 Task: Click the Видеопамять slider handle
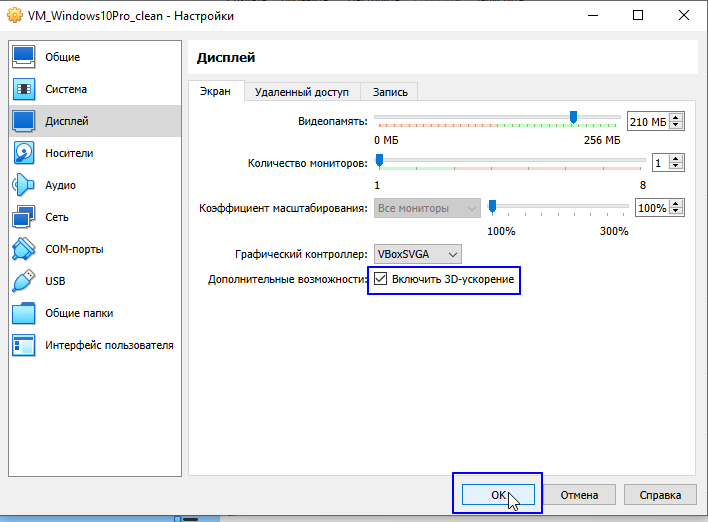coord(573,117)
